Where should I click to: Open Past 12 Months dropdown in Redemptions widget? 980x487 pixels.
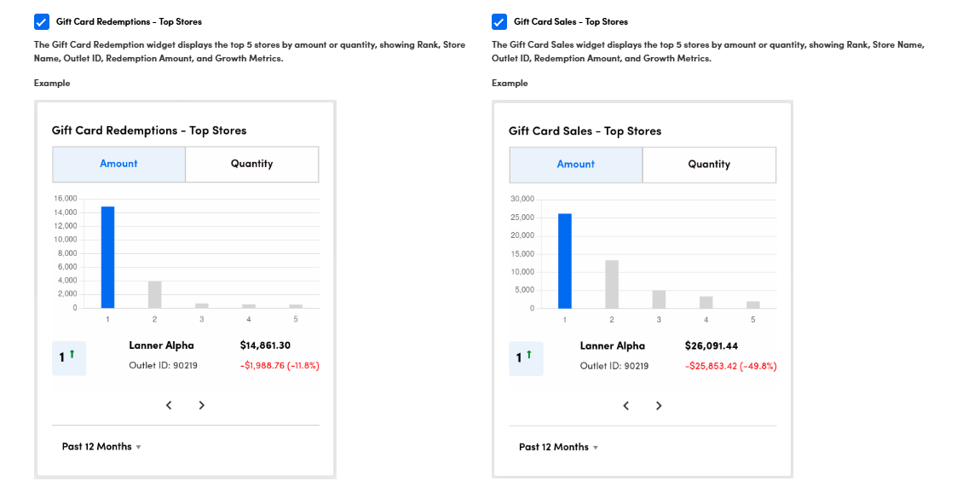coord(101,447)
